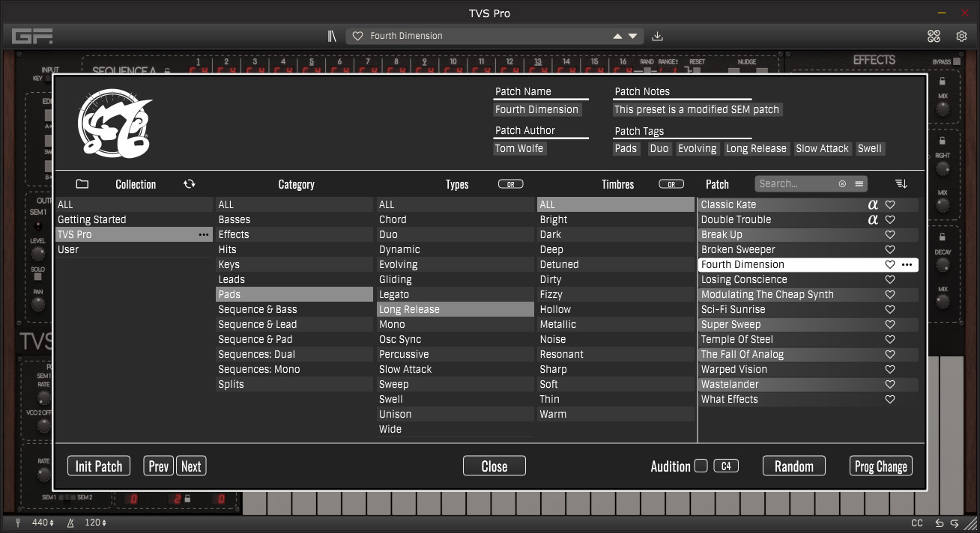Image resolution: width=980 pixels, height=533 pixels.
Task: Toggle the Timbres OR filter mode
Action: pyautogui.click(x=671, y=184)
